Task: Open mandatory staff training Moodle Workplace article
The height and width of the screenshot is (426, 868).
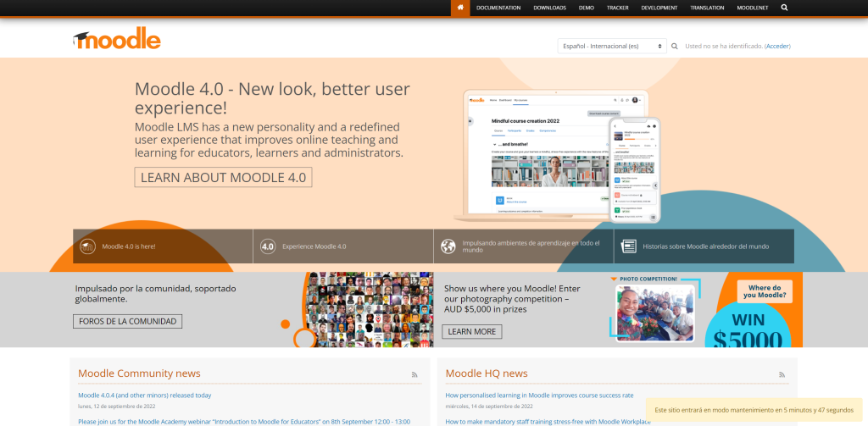Action: tap(548, 422)
